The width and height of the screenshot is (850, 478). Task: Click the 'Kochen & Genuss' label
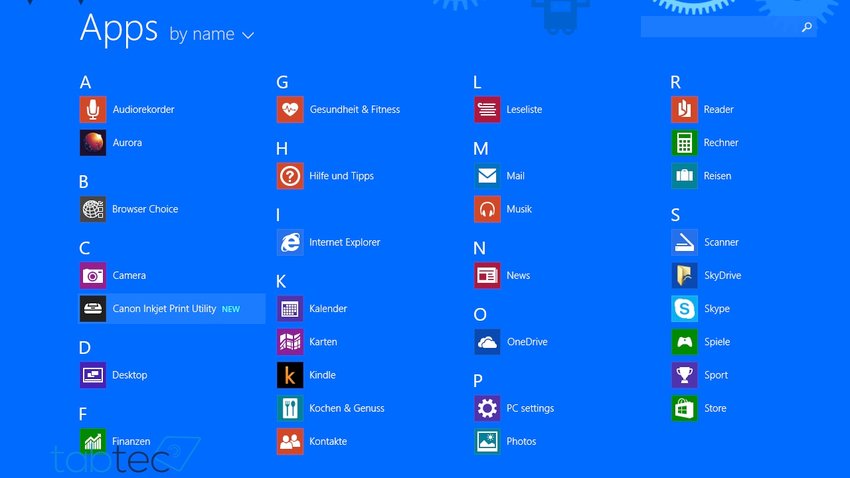click(x=347, y=408)
